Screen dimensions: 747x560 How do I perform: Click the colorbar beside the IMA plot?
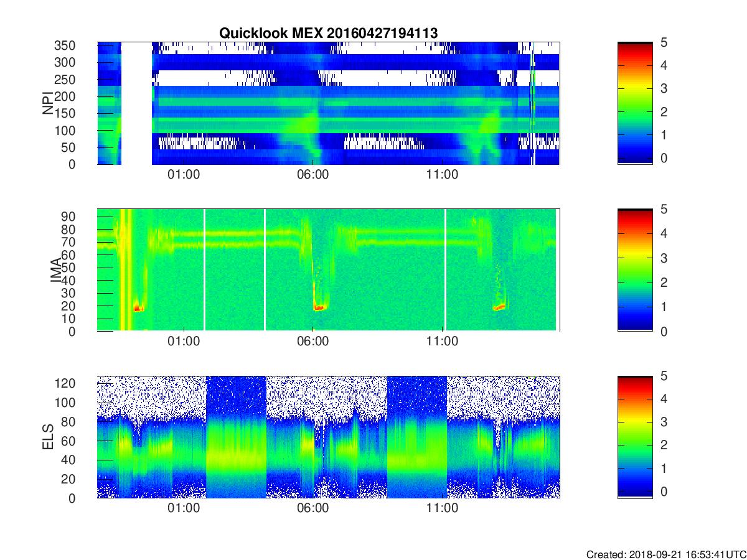coord(635,270)
